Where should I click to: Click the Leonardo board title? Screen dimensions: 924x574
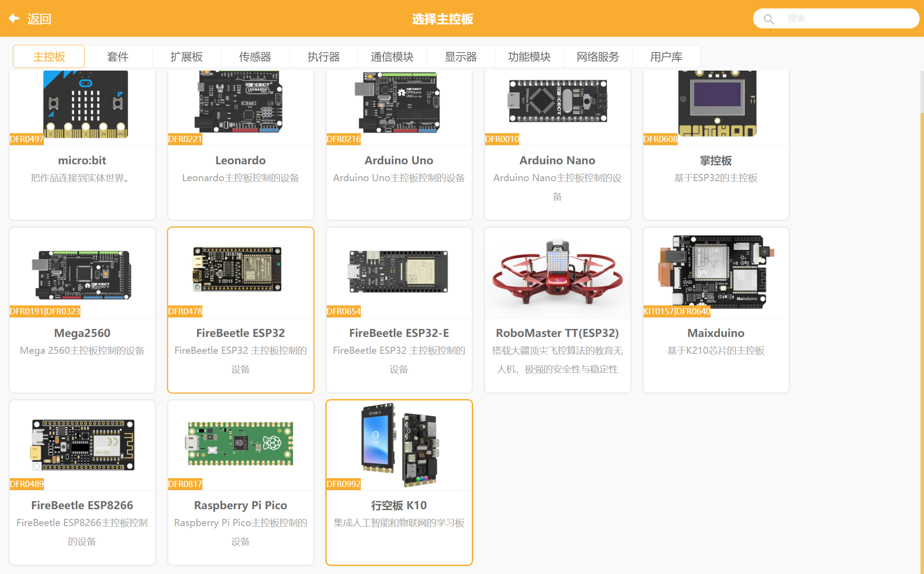point(240,160)
